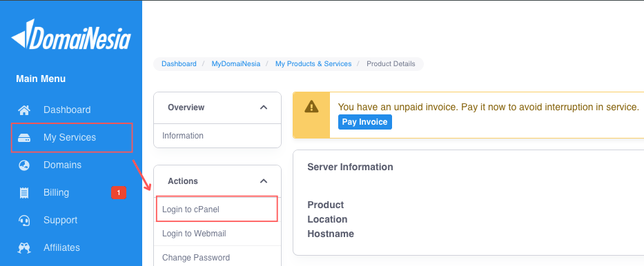The image size is (644, 266).
Task: Click the Hostname label
Action: point(331,234)
